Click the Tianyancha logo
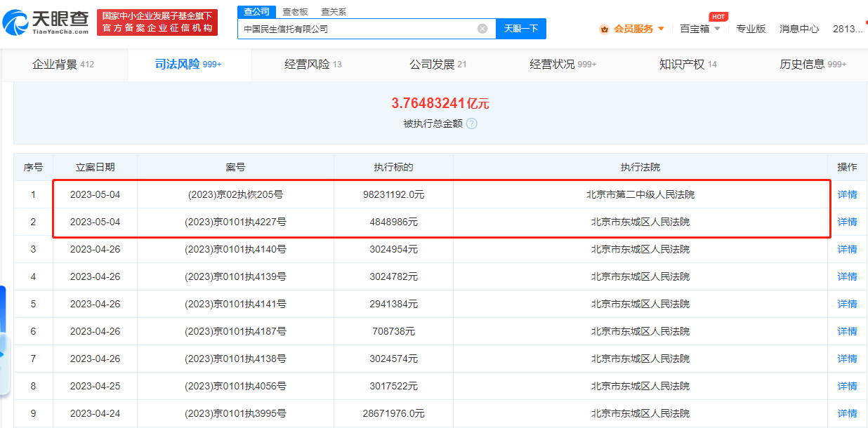This screenshot has width=868, height=428. tap(46, 21)
